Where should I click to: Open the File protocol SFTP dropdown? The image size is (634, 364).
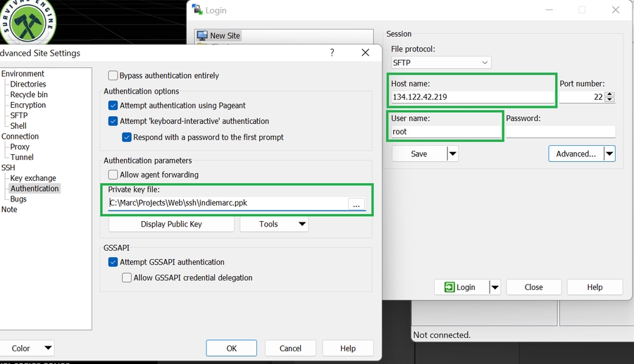[x=441, y=63]
